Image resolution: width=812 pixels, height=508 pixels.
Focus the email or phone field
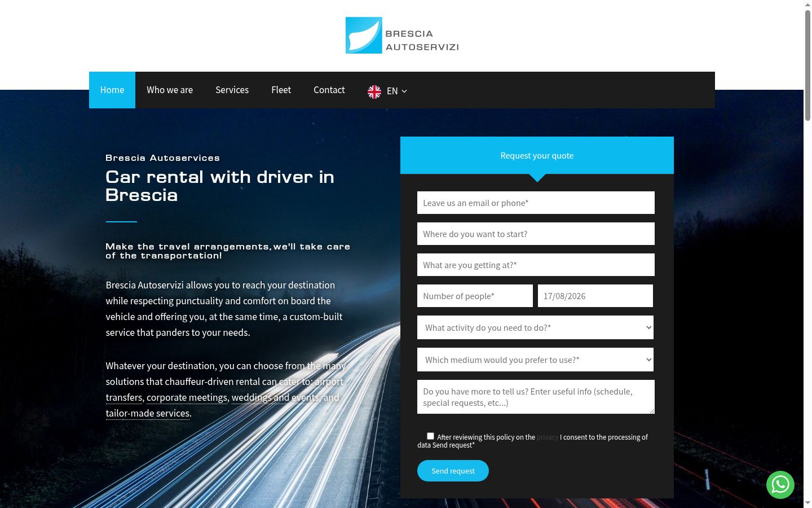(x=536, y=203)
